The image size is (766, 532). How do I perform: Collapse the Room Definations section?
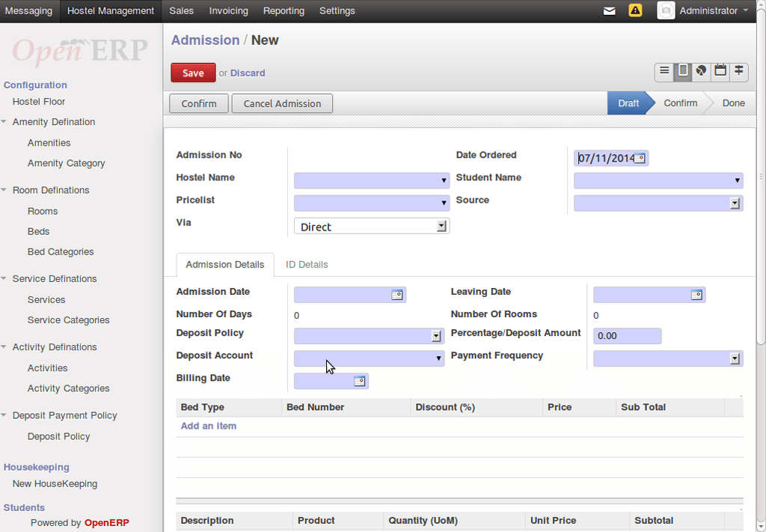coord(4,190)
